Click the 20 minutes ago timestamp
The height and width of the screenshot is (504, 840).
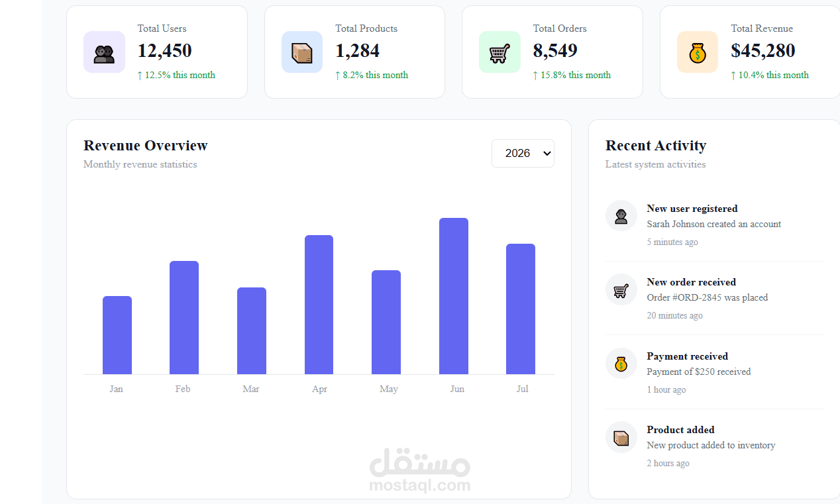(675, 315)
